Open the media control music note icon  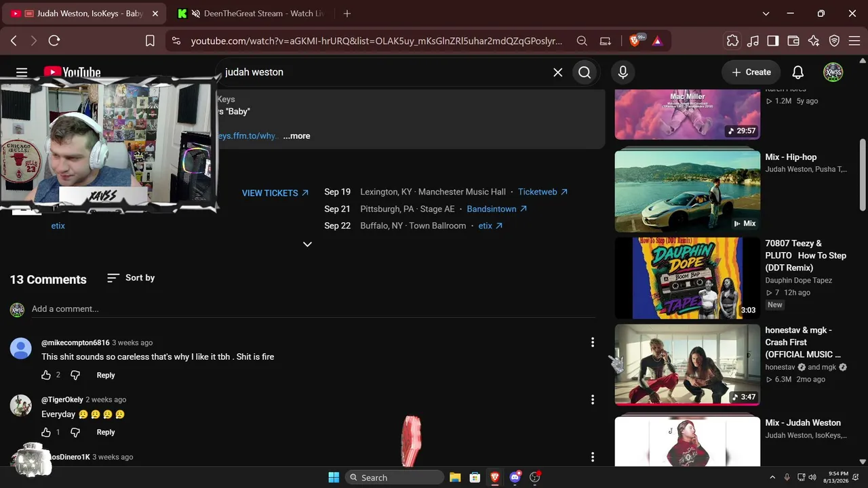tap(753, 41)
